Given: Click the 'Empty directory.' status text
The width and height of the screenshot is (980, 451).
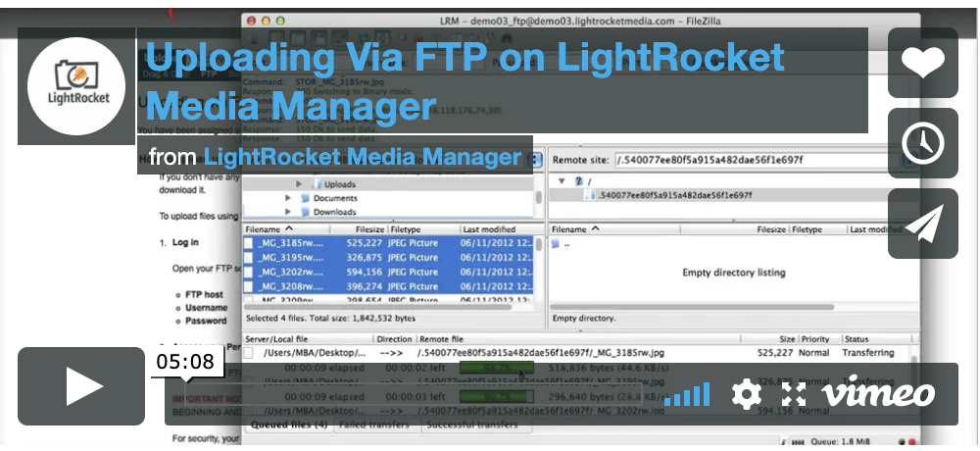Looking at the screenshot, I should tap(584, 318).
